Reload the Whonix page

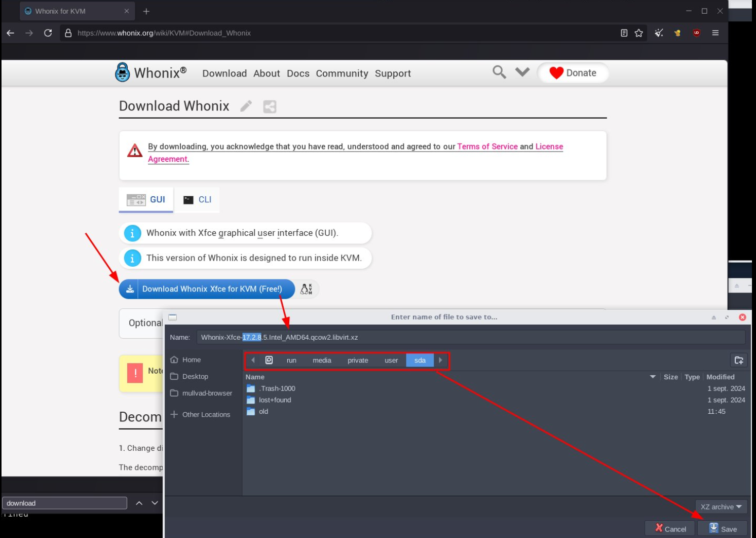[x=48, y=33]
